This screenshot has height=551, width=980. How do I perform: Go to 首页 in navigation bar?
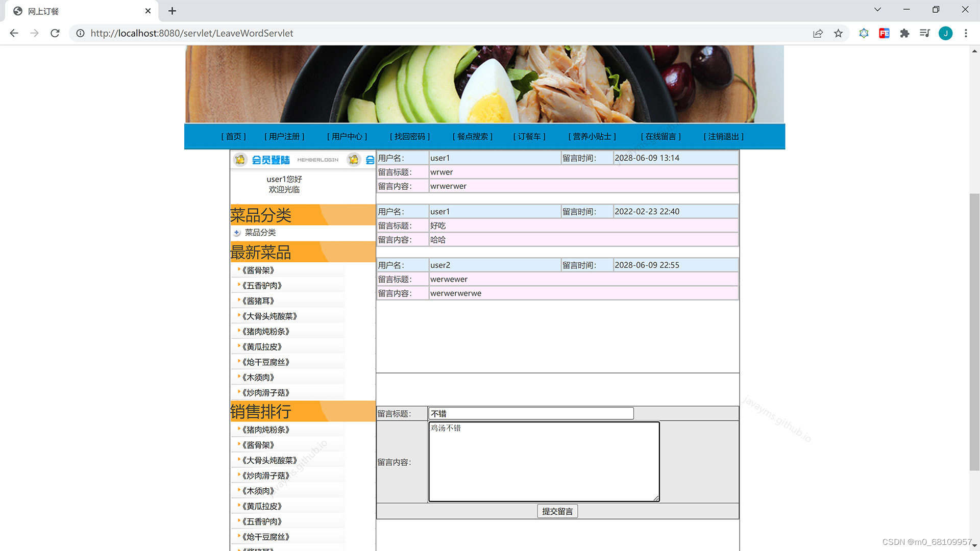point(233,136)
